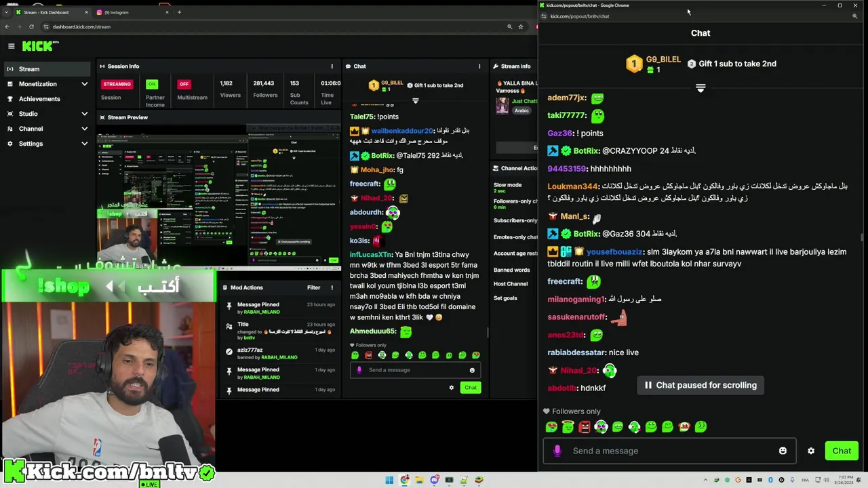The height and width of the screenshot is (488, 868).
Task: Reload the Kick dashboard page
Action: pyautogui.click(x=31, y=26)
